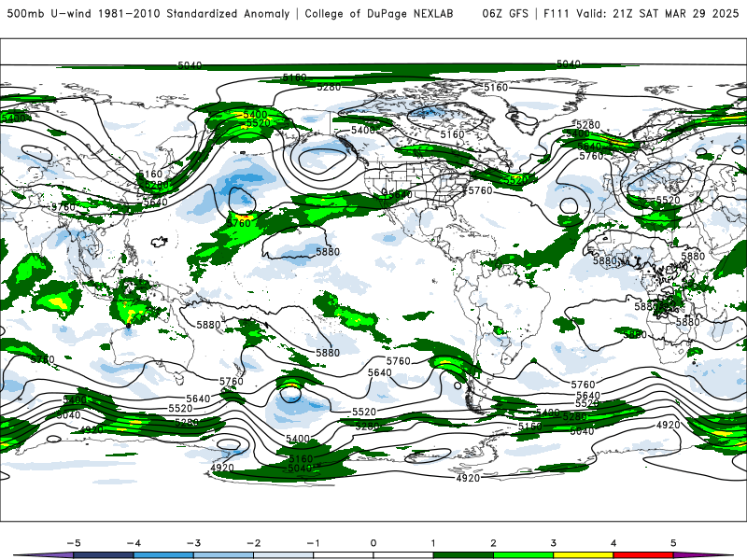Click the '3' colorbar scale label
The image size is (747, 560).
[553, 543]
